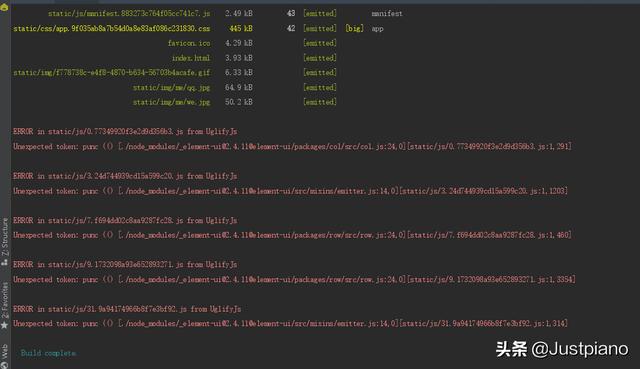The image size is (640, 369).
Task: Click the 'manifest' chunk name
Action: coord(387,13)
